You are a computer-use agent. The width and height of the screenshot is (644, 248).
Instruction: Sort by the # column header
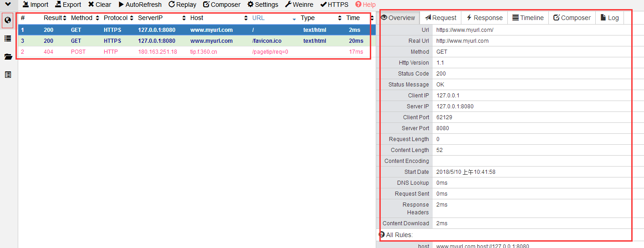[23, 18]
